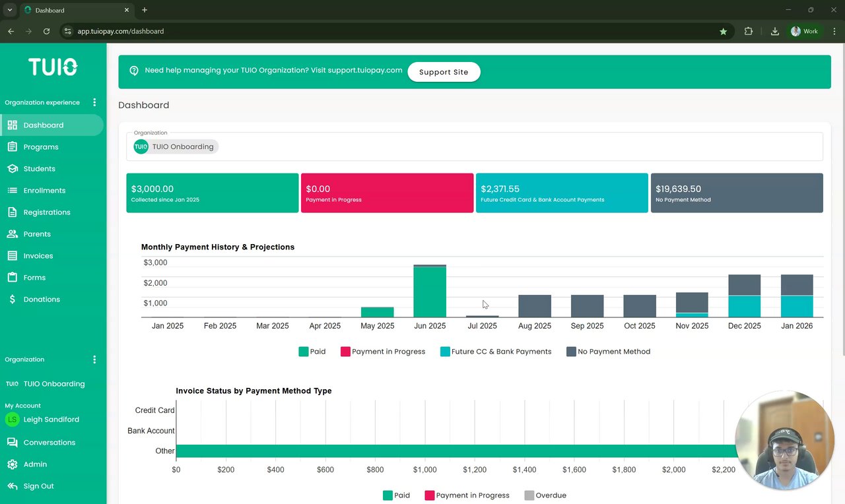Click the Jun 2025 green paid bar
Viewport: 845px width, 504px height.
tap(430, 292)
